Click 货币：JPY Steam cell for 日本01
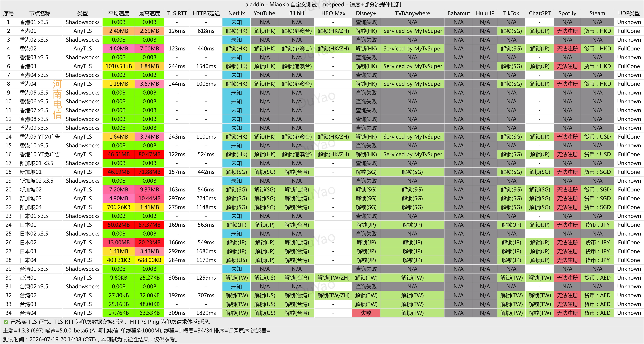The image size is (644, 344). [x=597, y=225]
